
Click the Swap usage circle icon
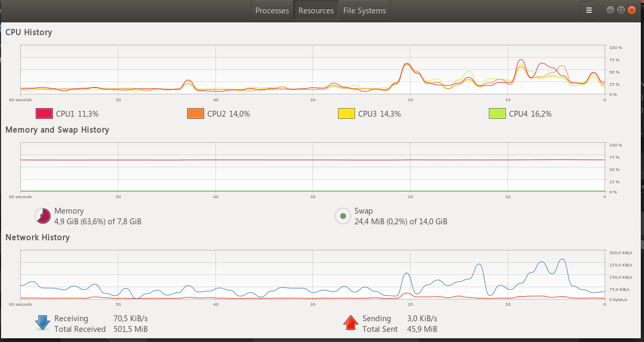(343, 216)
